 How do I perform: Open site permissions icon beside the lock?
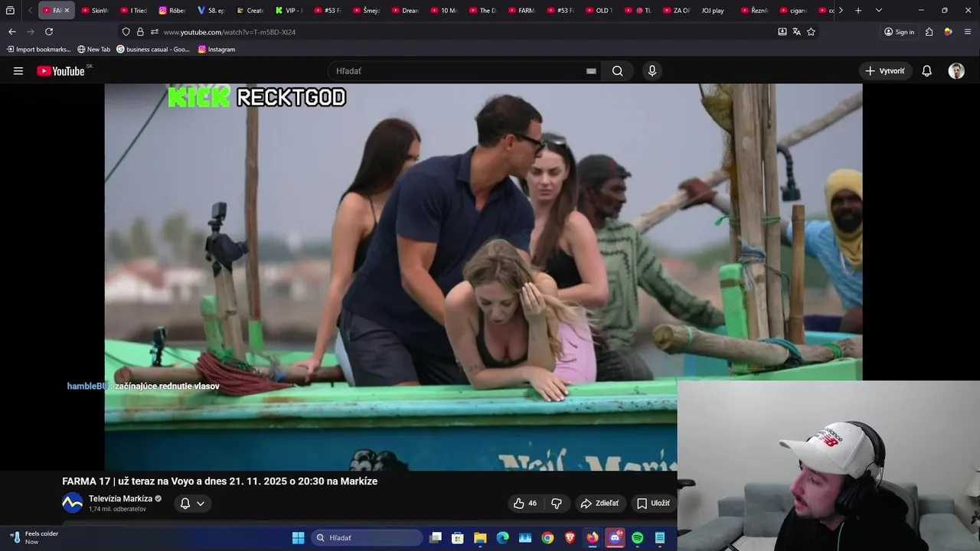[x=154, y=31]
